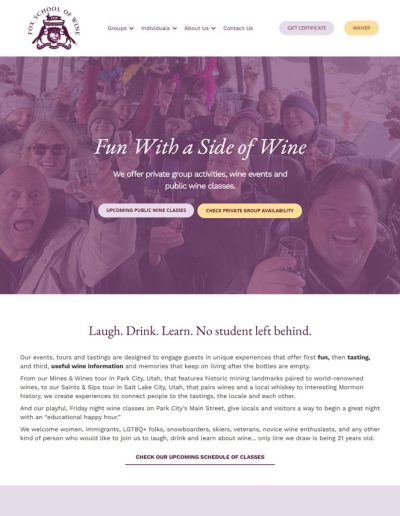
Task: Click the Fox School of Wine logo
Action: 53,28
